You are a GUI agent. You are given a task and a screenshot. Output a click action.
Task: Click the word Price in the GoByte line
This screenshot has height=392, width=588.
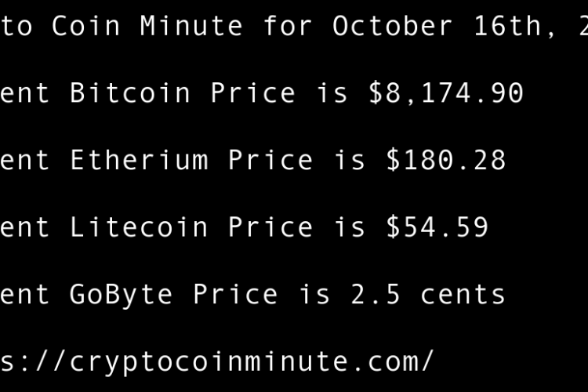235,295
